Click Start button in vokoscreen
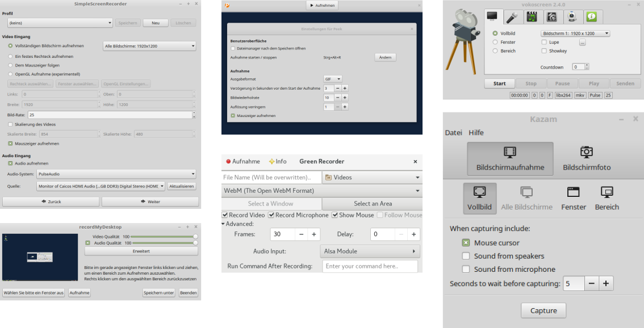Screen dimensions: 644x328 coord(499,83)
